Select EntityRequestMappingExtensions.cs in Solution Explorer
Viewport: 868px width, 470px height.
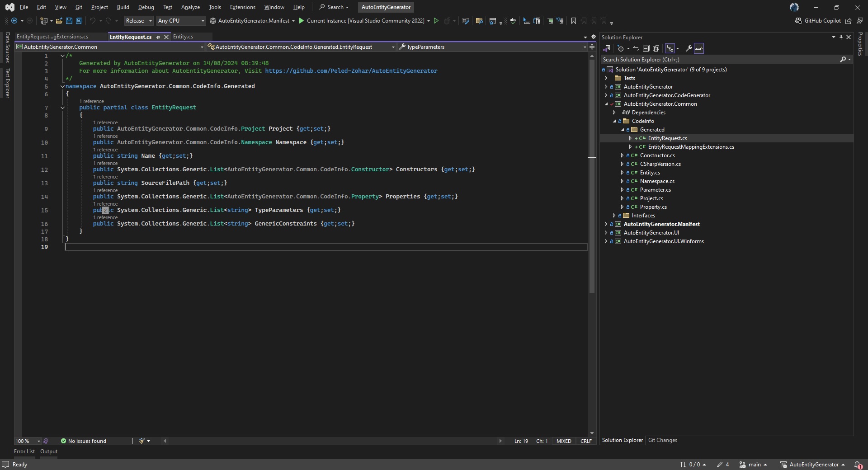click(x=691, y=147)
